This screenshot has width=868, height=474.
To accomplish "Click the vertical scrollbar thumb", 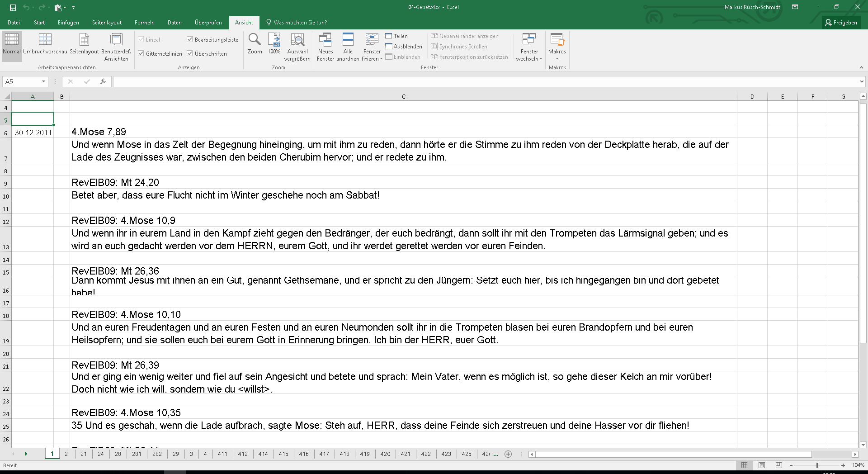I will (x=863, y=223).
